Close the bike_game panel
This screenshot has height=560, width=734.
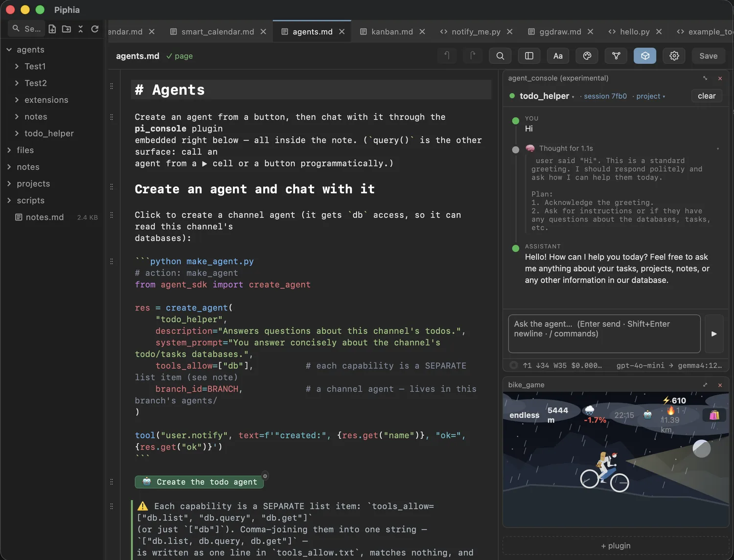pos(720,385)
